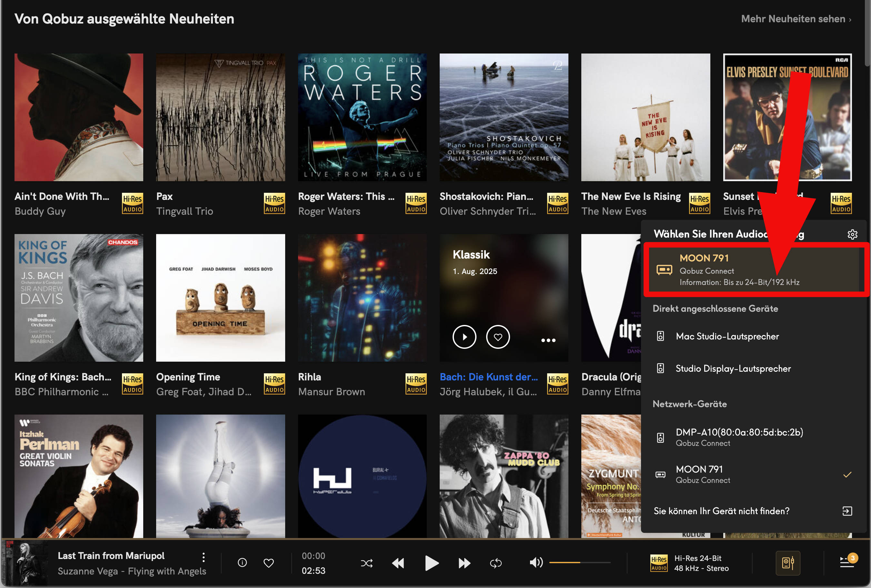Screen dimensions: 871x588
Task: Favorite the song Last Train from Mariupol
Action: [269, 563]
